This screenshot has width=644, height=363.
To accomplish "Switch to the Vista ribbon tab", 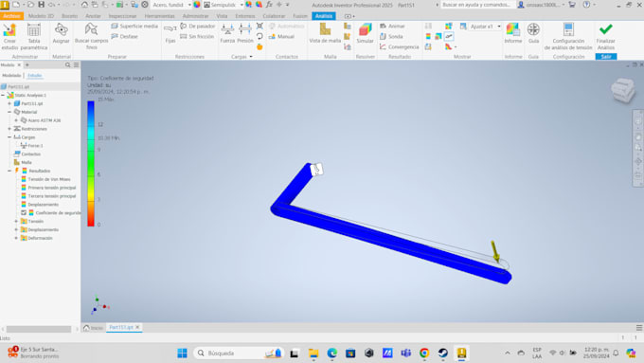I will click(222, 16).
